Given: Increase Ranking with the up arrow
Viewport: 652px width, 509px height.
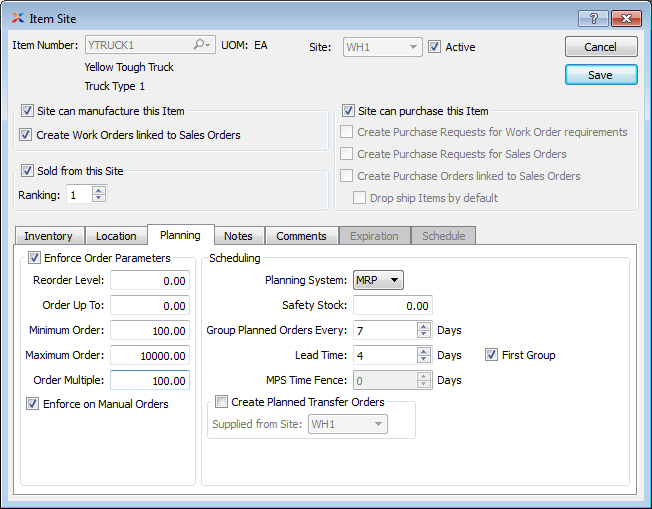Looking at the screenshot, I should click(x=98, y=190).
